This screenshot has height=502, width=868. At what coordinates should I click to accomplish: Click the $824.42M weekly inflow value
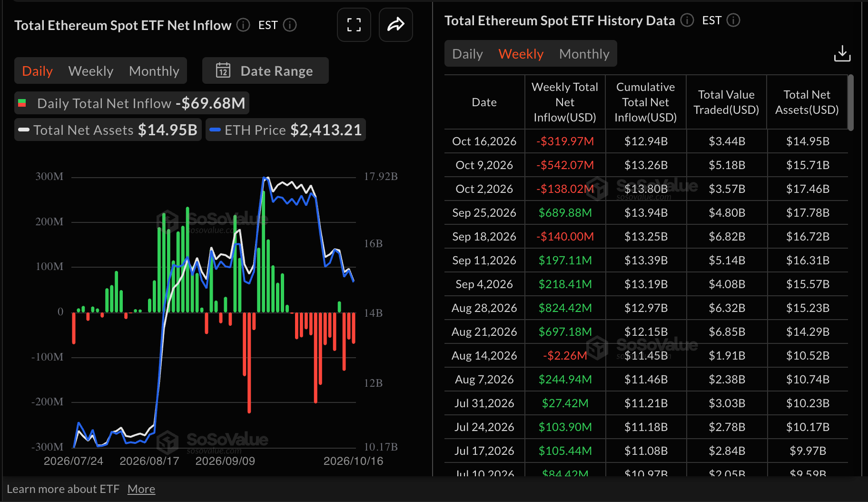pos(565,308)
